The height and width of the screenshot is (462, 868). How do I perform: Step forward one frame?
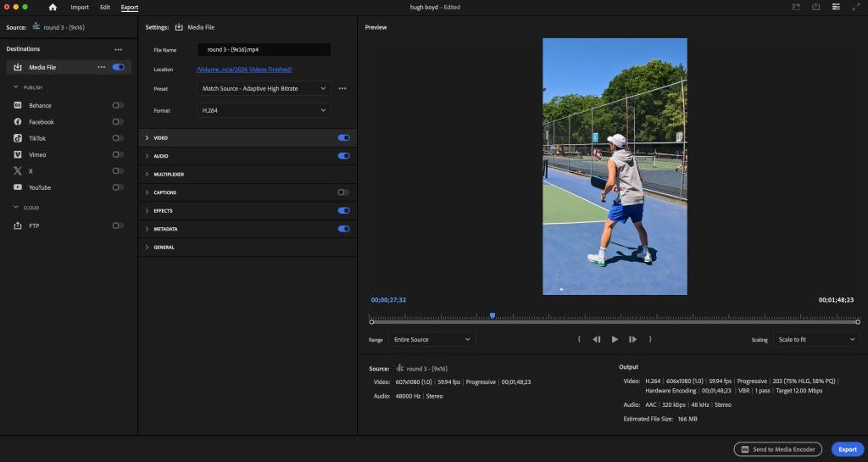tap(632, 339)
